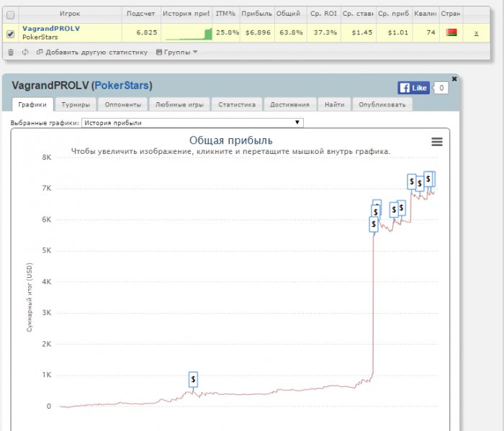Image resolution: width=504 pixels, height=431 pixels.
Task: Toggle the select-all checkbox in table header
Action: pos(10,15)
